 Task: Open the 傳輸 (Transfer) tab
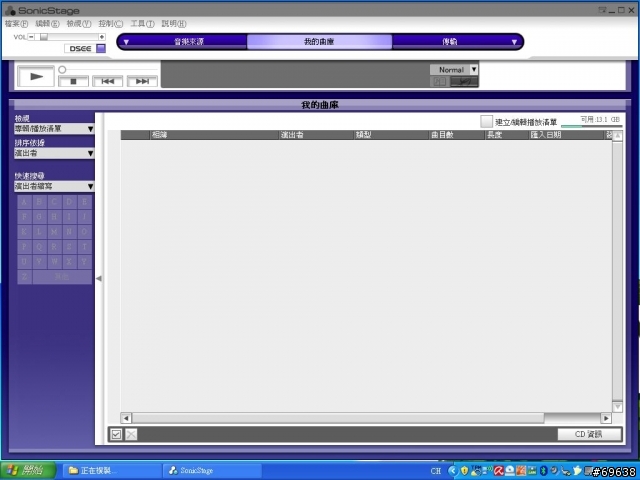450,42
